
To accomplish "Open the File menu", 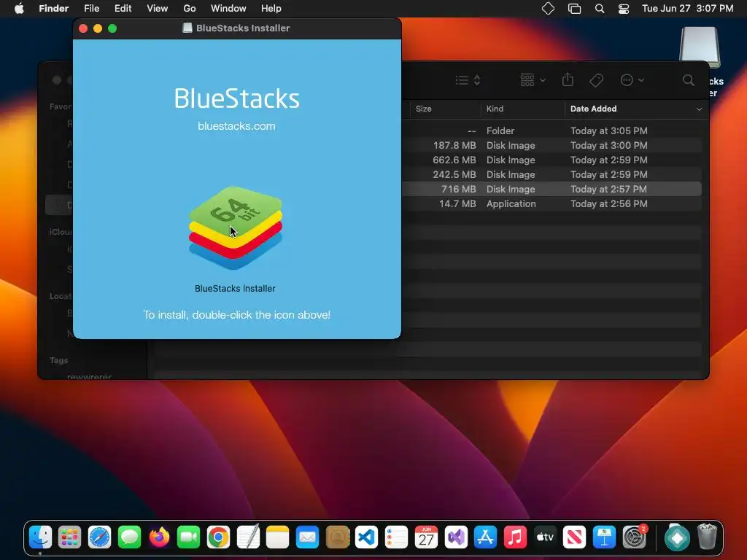I will click(91, 9).
